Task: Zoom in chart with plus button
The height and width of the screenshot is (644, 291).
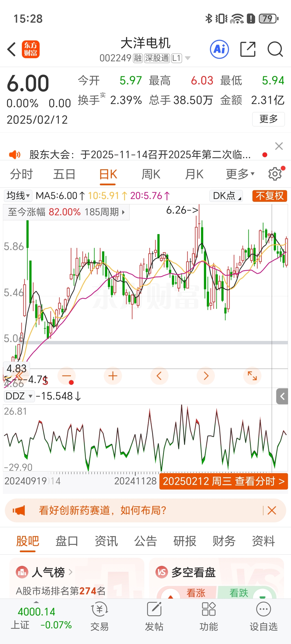Action: click(113, 376)
